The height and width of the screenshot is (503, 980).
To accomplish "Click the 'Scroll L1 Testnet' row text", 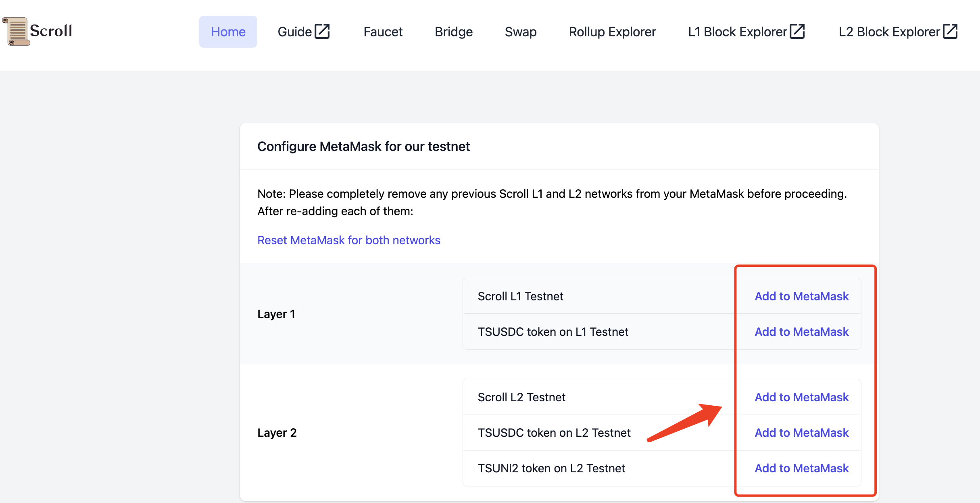I will pyautogui.click(x=520, y=296).
